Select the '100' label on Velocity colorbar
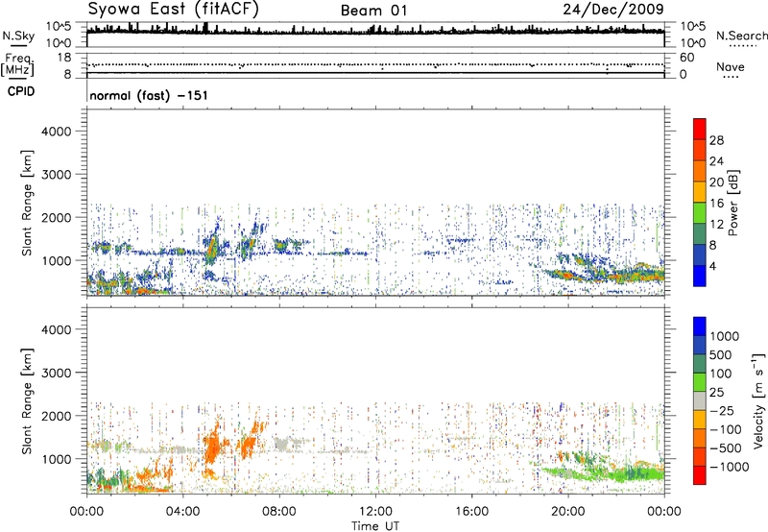 721,374
